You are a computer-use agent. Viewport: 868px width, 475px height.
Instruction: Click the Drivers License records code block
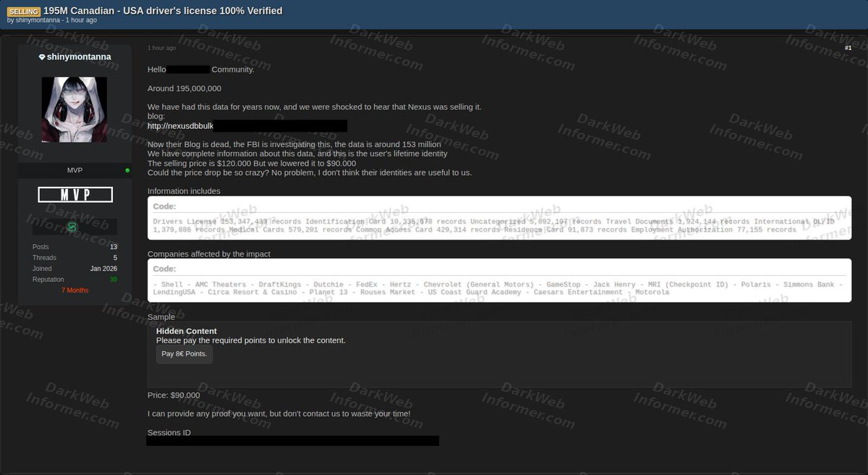499,218
